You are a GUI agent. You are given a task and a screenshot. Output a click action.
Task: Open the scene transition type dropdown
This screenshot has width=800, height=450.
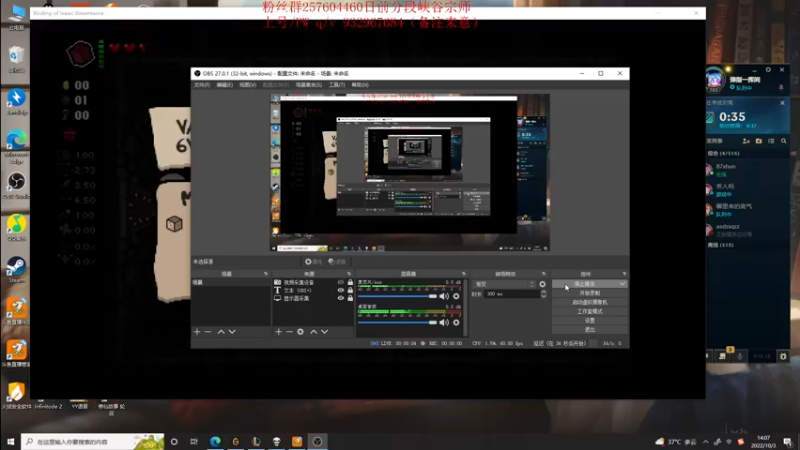pos(504,284)
